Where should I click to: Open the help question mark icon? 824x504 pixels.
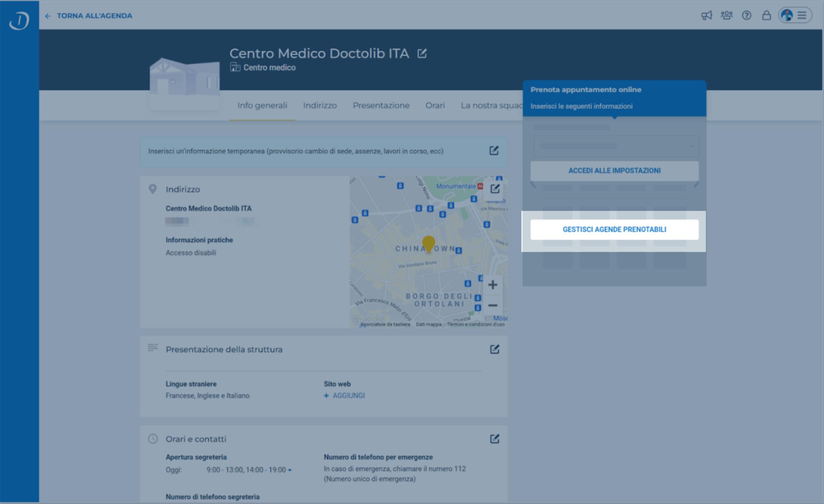[746, 15]
